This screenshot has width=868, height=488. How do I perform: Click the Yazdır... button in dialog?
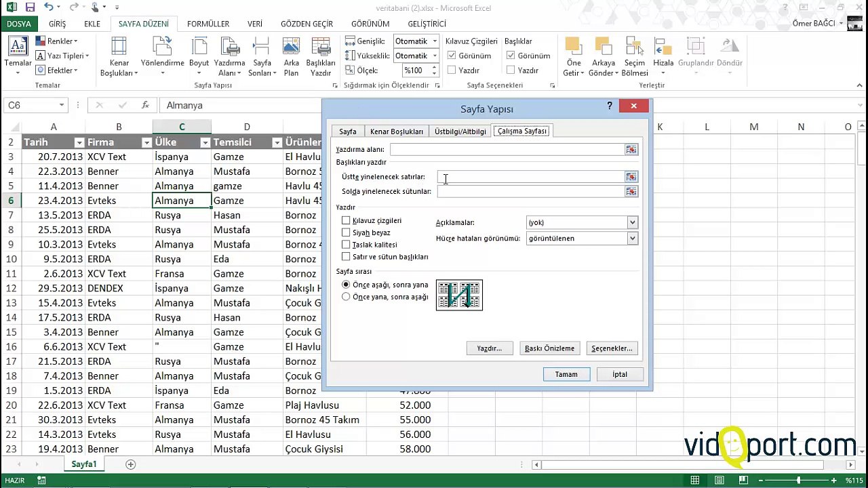pos(490,348)
